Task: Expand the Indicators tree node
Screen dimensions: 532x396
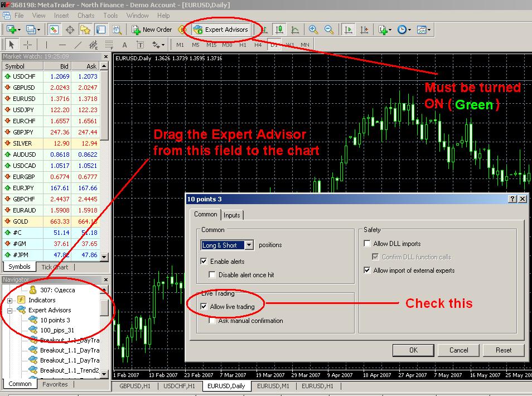Action: [x=10, y=300]
